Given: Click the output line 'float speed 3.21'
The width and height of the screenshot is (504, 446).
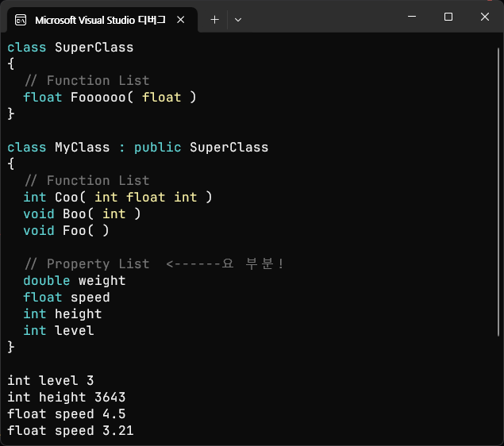Looking at the screenshot, I should coord(70,431).
